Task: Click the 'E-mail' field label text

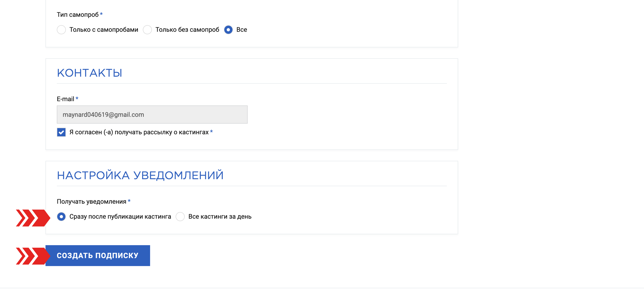Action: click(x=65, y=99)
